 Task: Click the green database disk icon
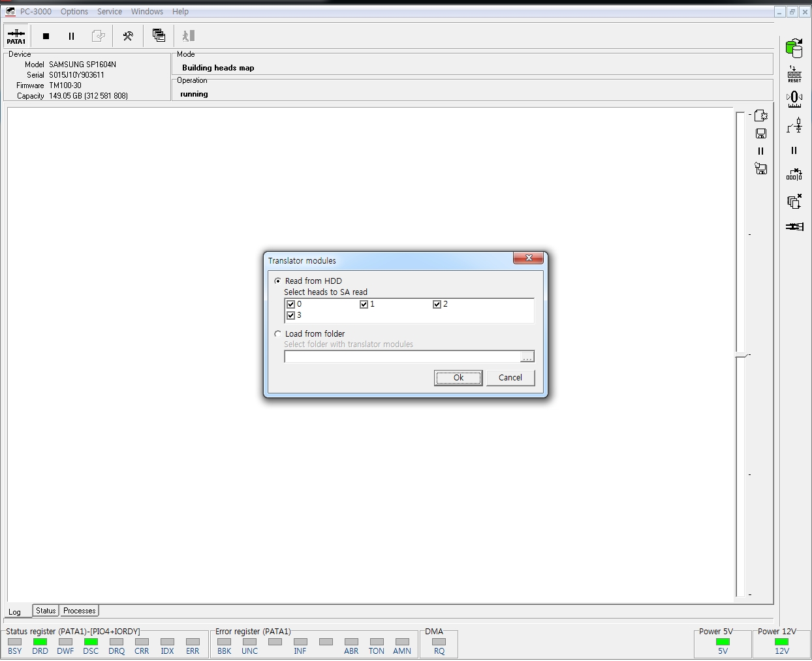[x=794, y=48]
